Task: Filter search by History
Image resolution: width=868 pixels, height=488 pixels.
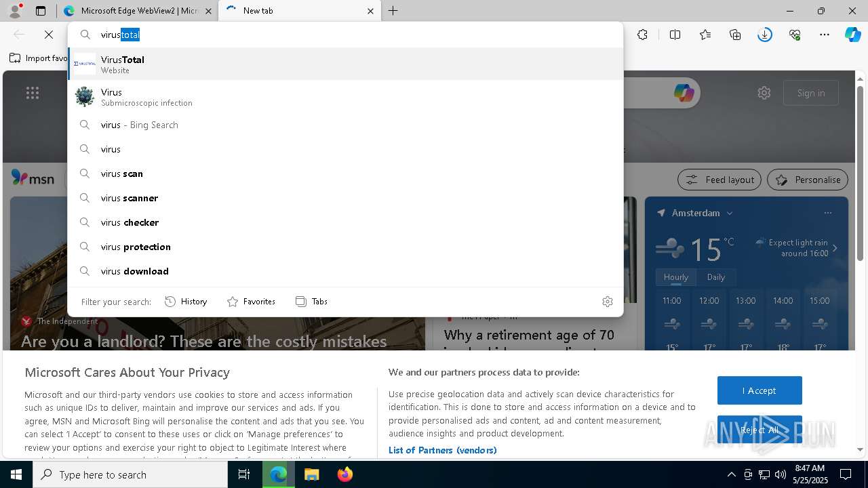Action: pyautogui.click(x=186, y=302)
